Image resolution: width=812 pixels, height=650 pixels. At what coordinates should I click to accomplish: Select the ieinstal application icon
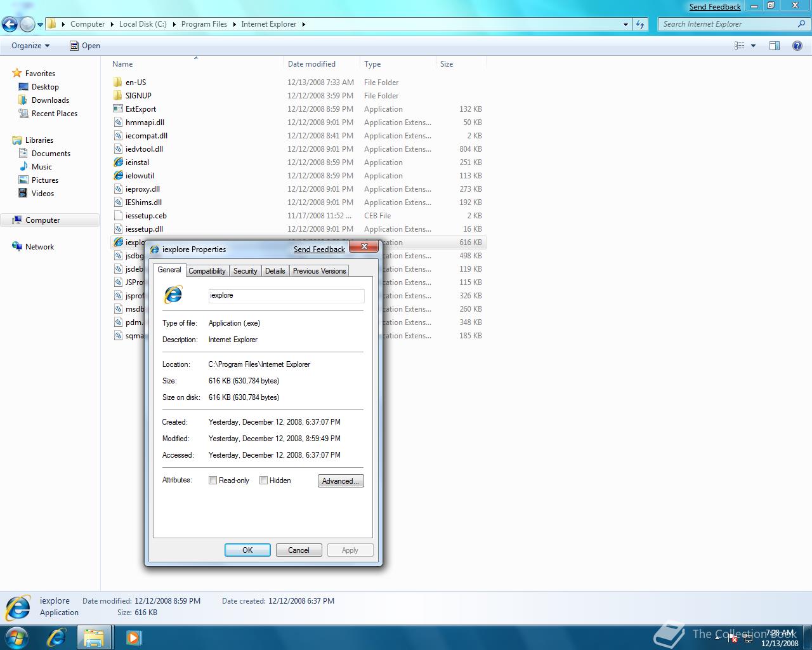coord(118,162)
